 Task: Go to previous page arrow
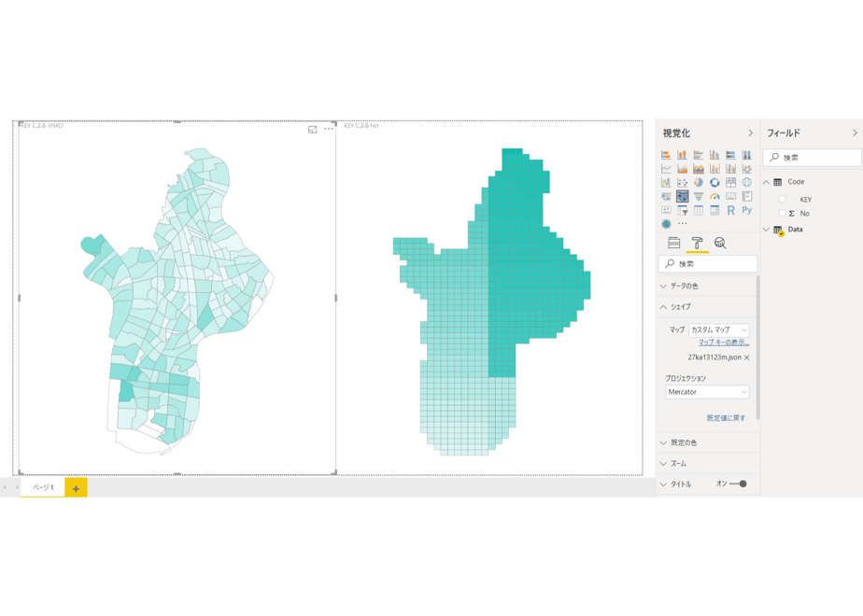(5, 487)
